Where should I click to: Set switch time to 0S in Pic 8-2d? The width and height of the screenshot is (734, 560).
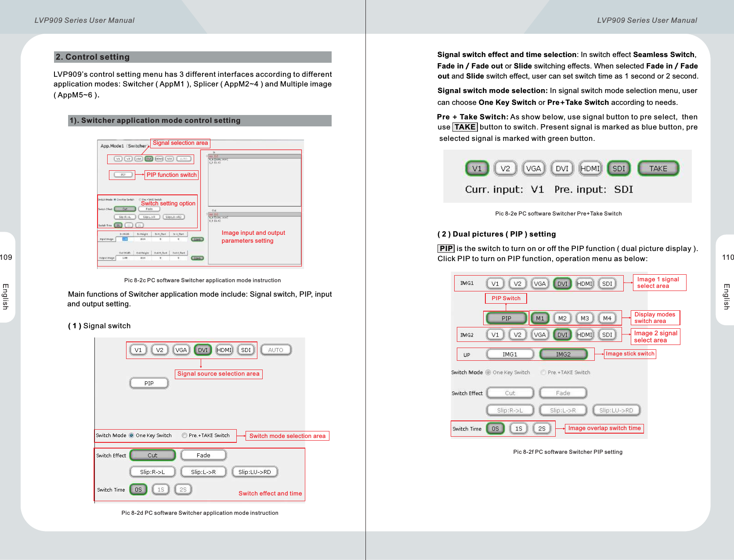tap(138, 489)
